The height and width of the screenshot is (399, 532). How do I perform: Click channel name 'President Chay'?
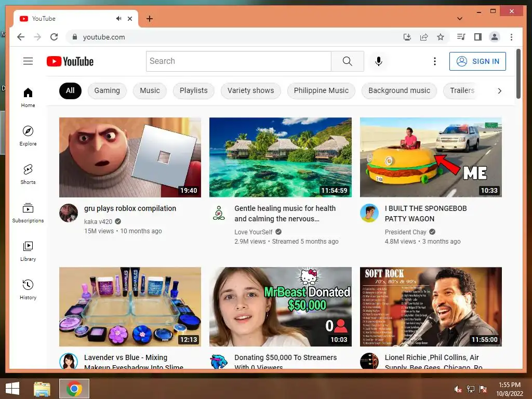point(405,232)
